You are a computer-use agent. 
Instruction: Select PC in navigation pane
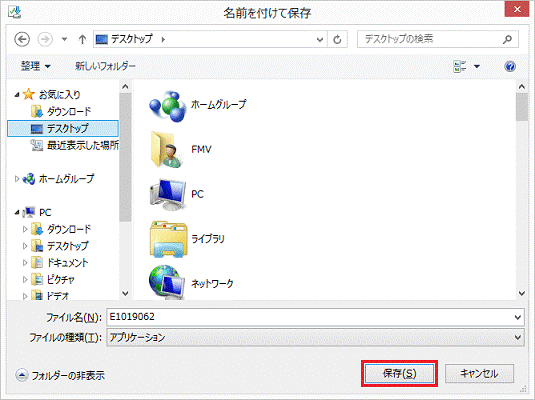coord(45,212)
